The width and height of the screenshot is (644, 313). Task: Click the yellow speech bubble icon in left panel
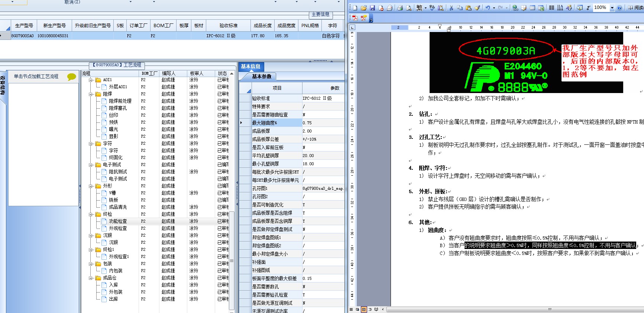(71, 77)
